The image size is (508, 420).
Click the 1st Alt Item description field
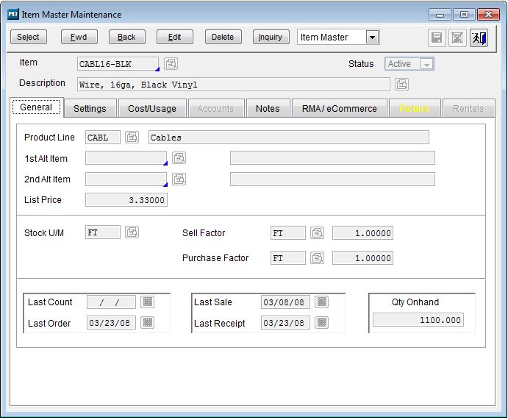click(x=332, y=158)
